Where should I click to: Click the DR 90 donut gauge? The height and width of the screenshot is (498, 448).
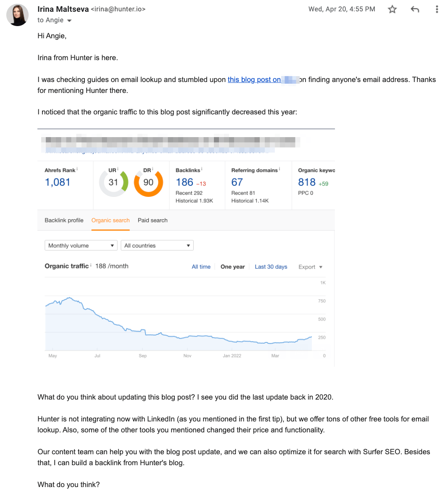(x=148, y=182)
